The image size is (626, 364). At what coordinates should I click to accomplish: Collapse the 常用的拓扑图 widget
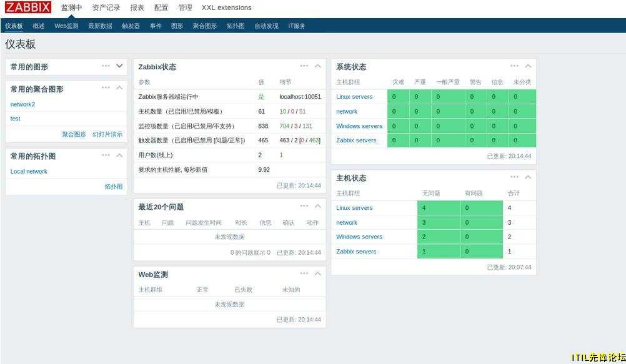119,155
